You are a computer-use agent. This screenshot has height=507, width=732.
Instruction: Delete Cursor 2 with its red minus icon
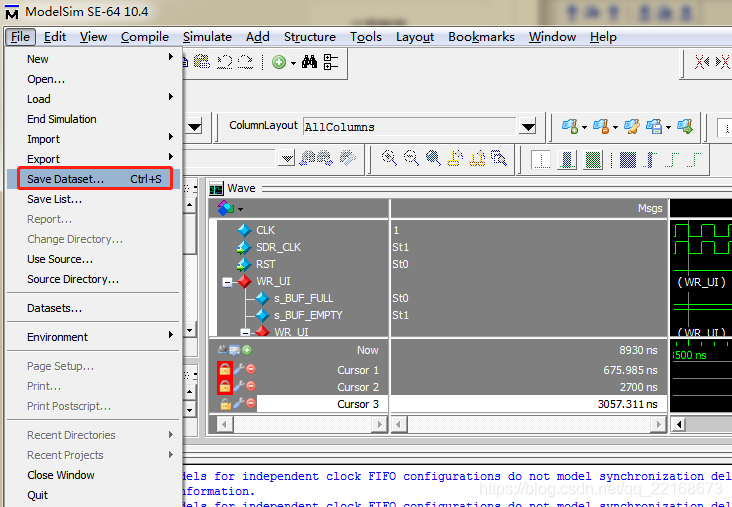pos(251,386)
